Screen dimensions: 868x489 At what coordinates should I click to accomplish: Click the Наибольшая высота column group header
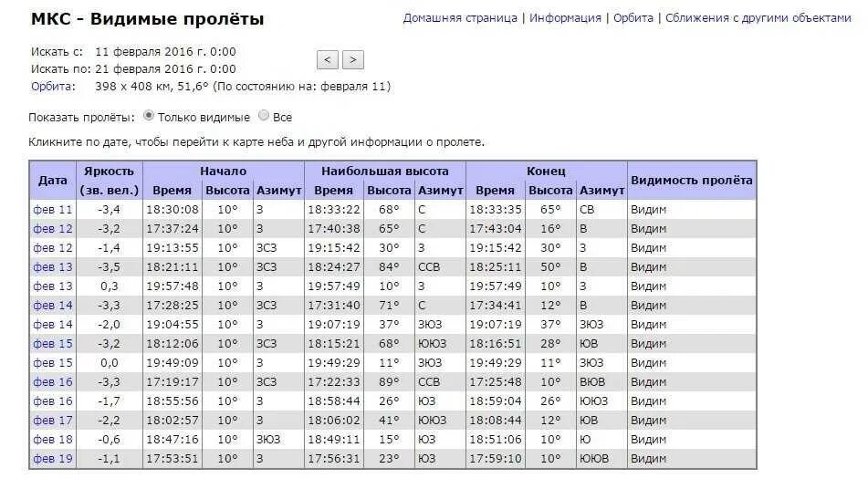point(385,171)
